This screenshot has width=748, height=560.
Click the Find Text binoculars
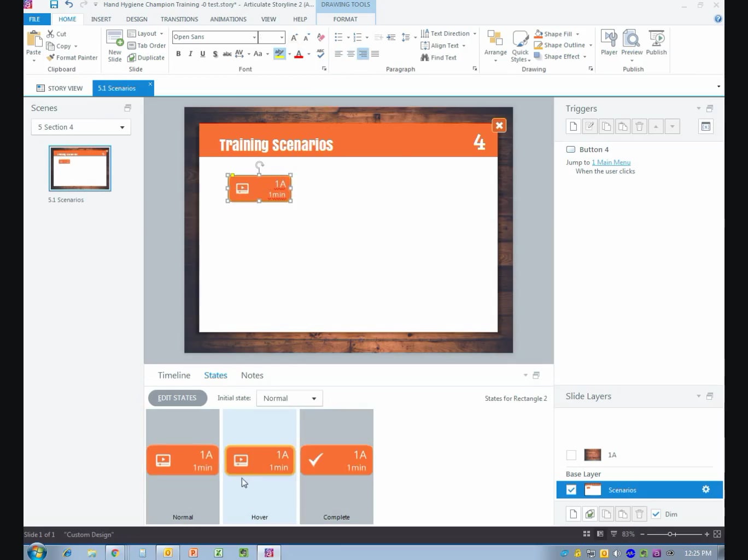click(x=439, y=57)
